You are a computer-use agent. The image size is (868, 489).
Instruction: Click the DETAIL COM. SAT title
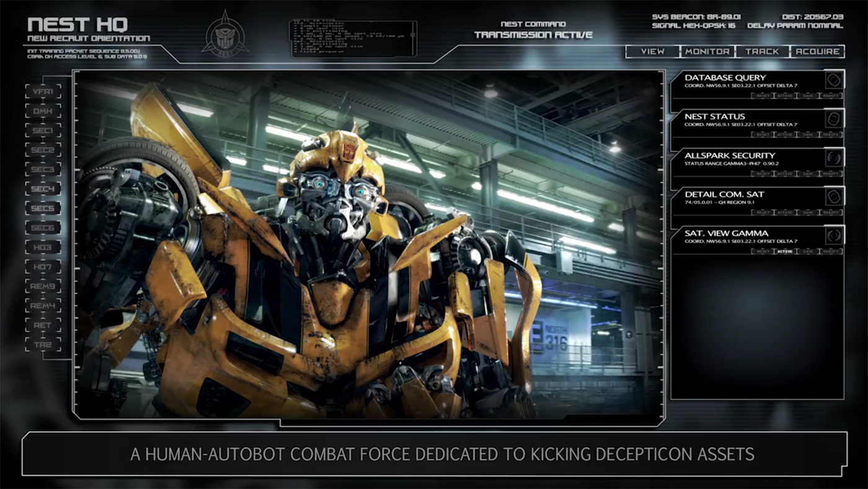(724, 195)
